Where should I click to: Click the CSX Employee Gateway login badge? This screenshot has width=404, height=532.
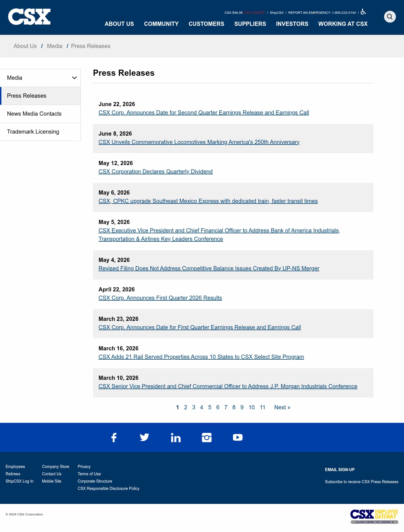click(x=374, y=516)
